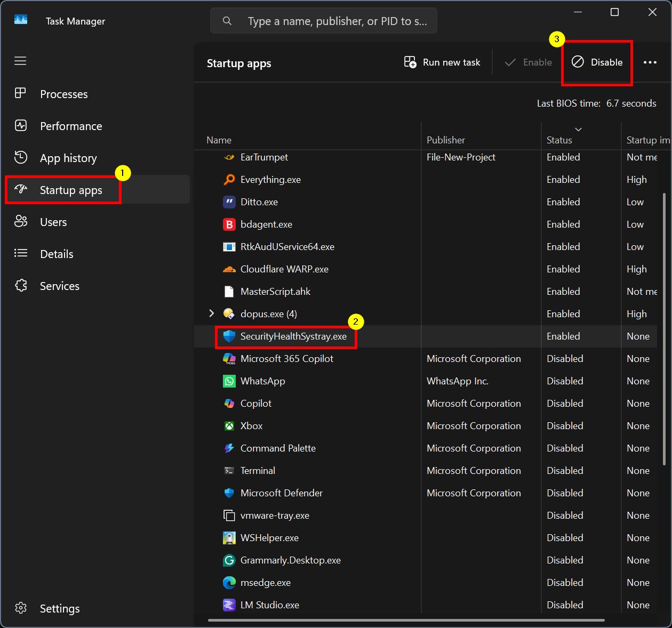Image resolution: width=672 pixels, height=628 pixels.
Task: Click the Grammarly.Desktop.exe icon
Action: click(229, 560)
